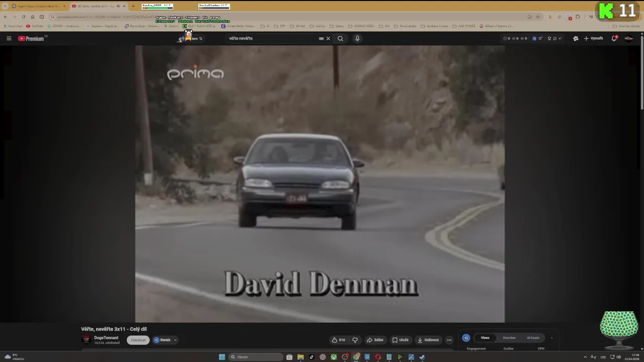Mute the YouTube tab speaker icon
Screen dimensions: 644x362
coord(118,6)
